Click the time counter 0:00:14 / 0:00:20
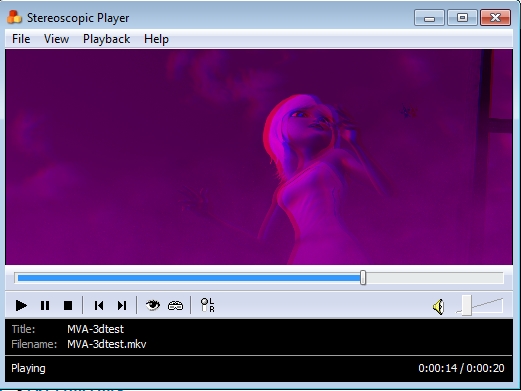This screenshot has width=521, height=391. coord(461,368)
